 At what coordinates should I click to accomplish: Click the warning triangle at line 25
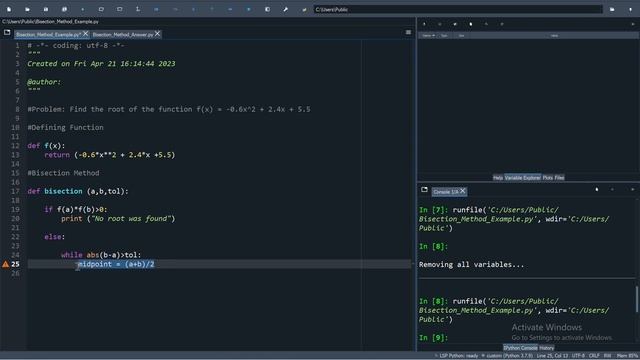5,264
